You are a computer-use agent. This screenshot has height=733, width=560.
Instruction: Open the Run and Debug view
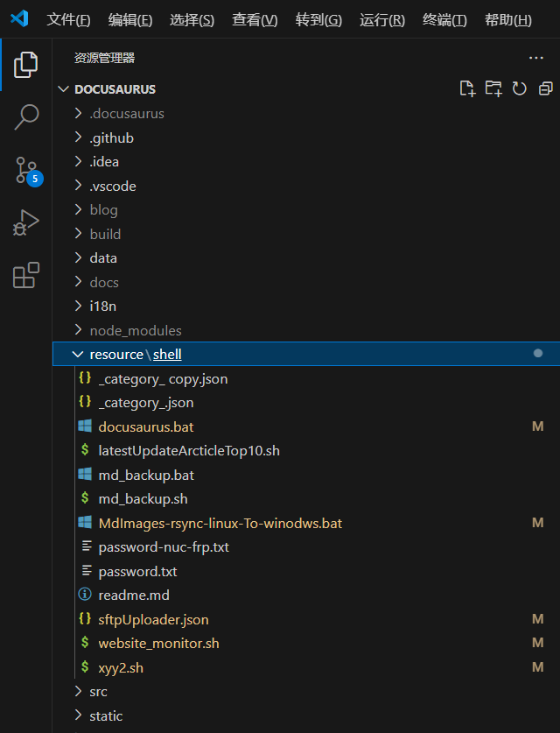[x=25, y=223]
